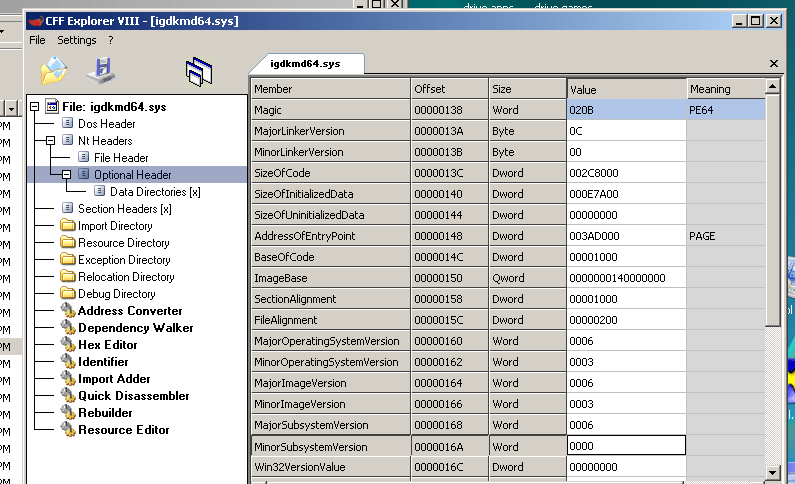
Task: Click the Hex Editor tool icon
Action: pyautogui.click(x=67, y=344)
